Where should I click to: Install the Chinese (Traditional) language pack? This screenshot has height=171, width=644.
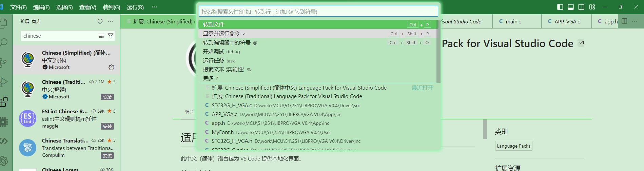[107, 97]
